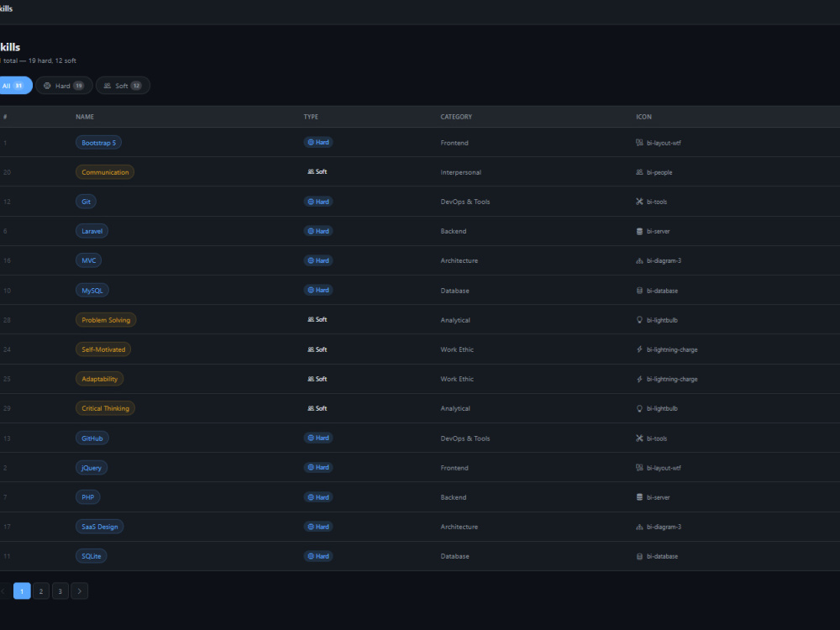Viewport: 840px width, 630px height.
Task: Click the diagram icon in SaaS Design row
Action: [x=639, y=527]
